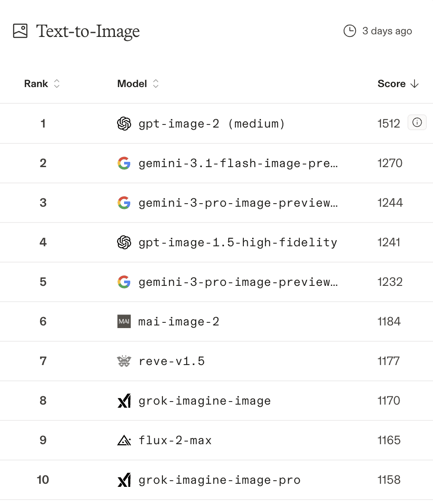Click OpenAI logo beside gpt-image-2 (medium)
The height and width of the screenshot is (504, 433).
point(124,124)
